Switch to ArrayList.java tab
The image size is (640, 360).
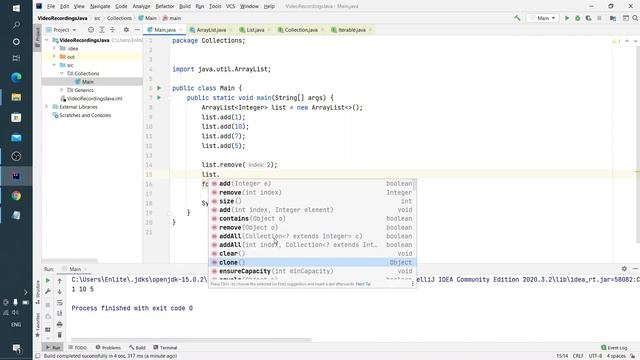211,30
